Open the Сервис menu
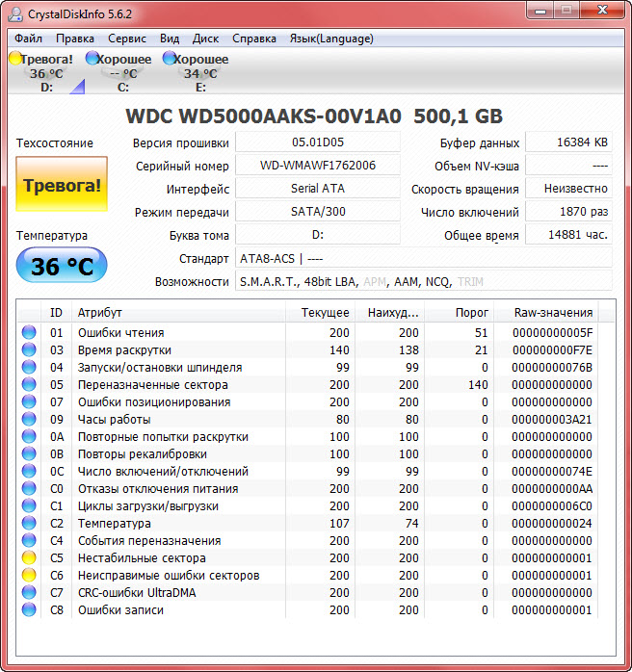Viewport: 632px width, 672px height. 127,39
